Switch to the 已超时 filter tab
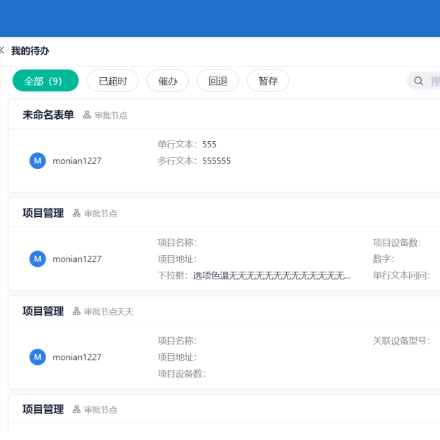 113,81
